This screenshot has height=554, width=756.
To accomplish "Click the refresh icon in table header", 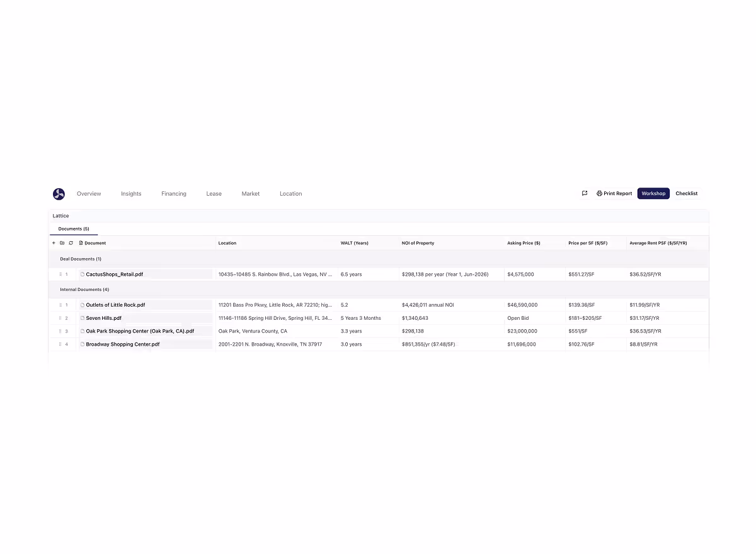I will click(x=71, y=243).
